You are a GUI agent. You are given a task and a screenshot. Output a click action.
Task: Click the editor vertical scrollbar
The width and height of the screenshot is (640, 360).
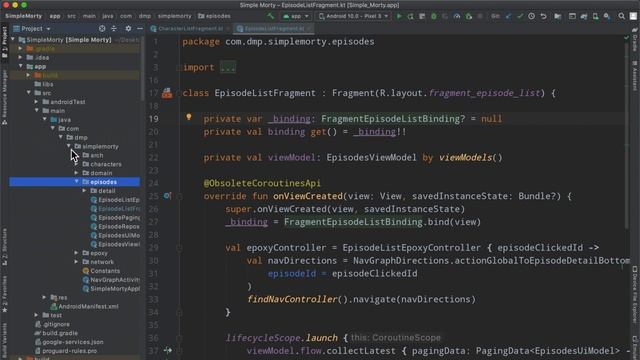click(x=626, y=135)
